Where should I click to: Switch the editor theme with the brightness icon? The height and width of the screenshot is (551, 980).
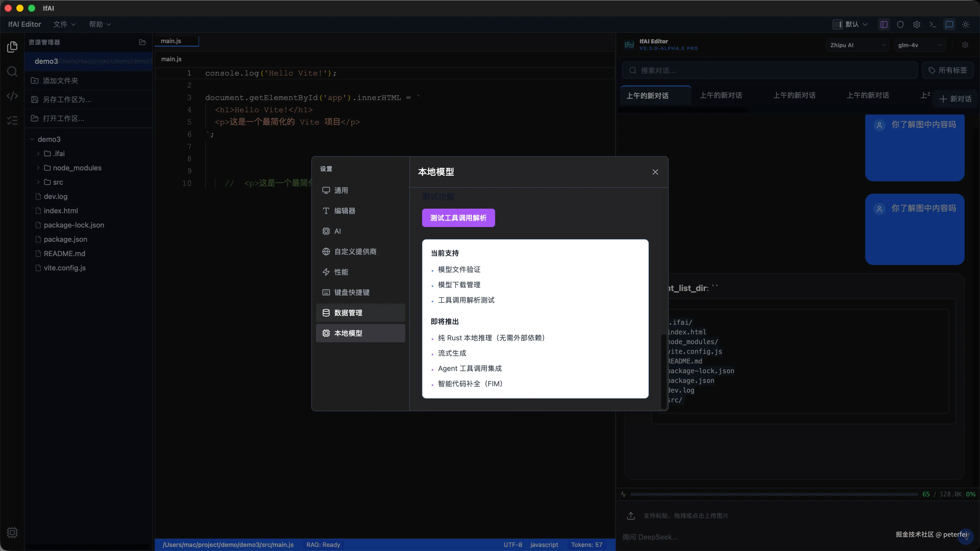pos(966,24)
